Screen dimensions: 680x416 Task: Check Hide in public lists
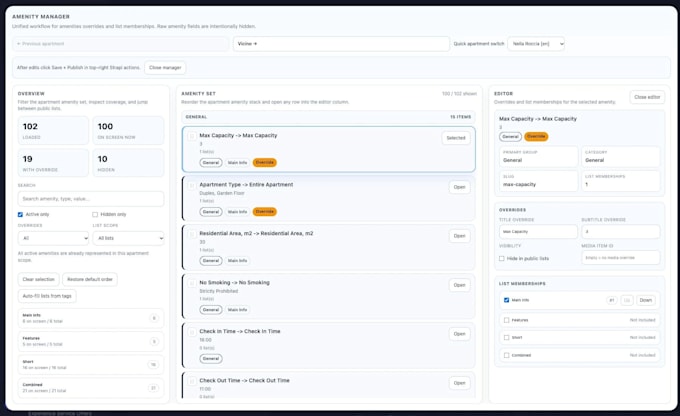coord(502,259)
